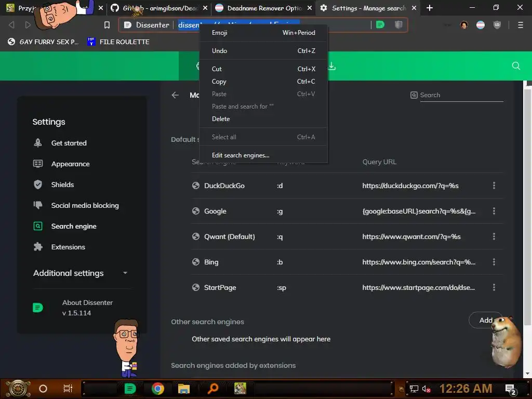Click the Qwant (Default) search engine name

(229, 236)
